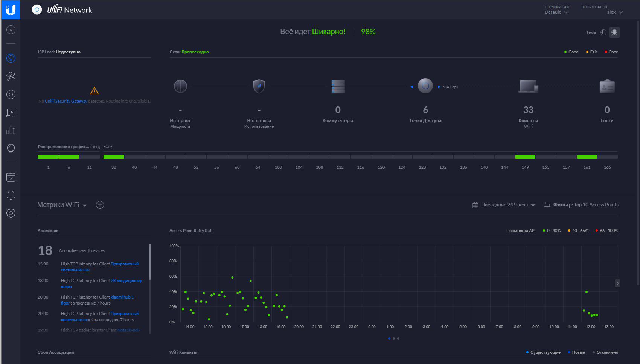The image size is (640, 364).
Task: Open the Events calendar icon in sidebar
Action: tap(11, 177)
